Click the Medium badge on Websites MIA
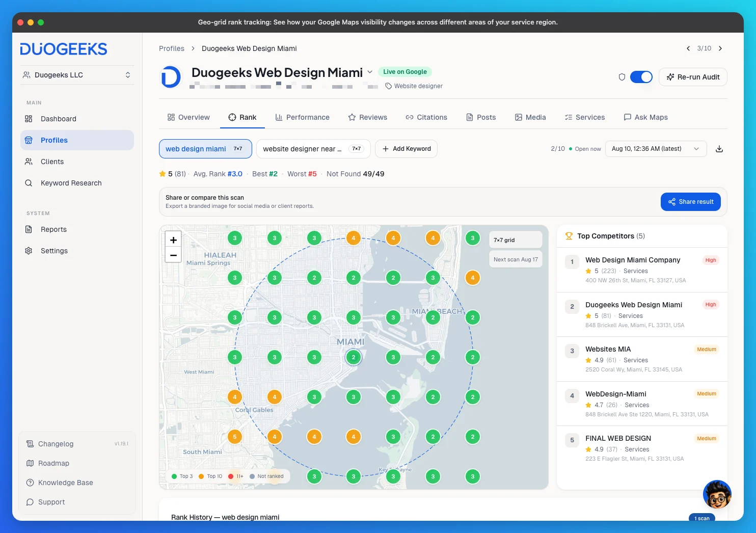The width and height of the screenshot is (756, 533). point(707,350)
